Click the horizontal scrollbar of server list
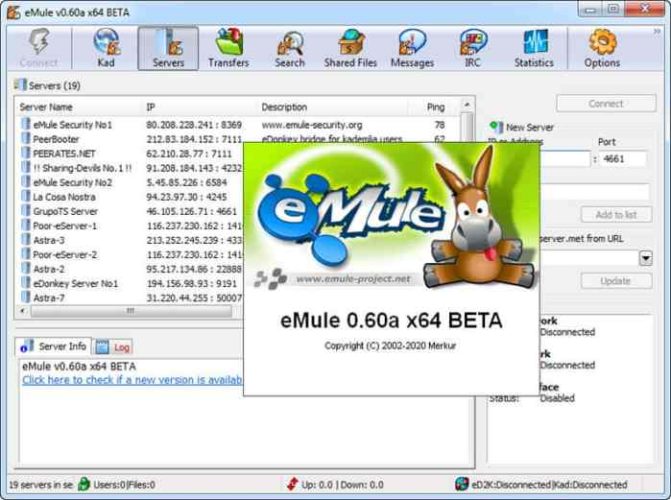The width and height of the screenshot is (671, 500). coord(131,311)
